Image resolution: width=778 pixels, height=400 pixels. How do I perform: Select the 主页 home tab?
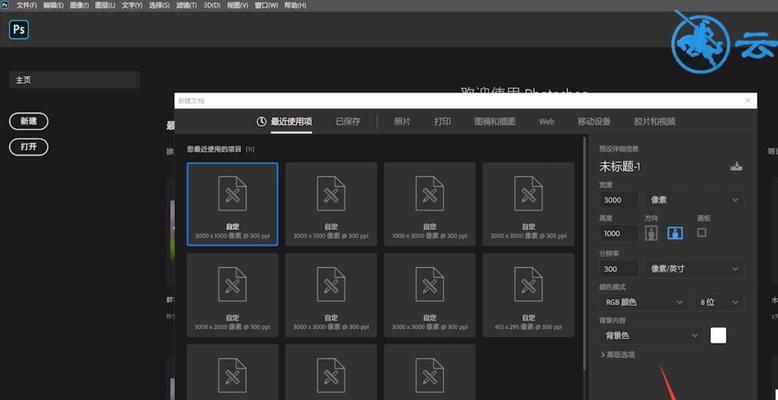pyautogui.click(x=74, y=80)
